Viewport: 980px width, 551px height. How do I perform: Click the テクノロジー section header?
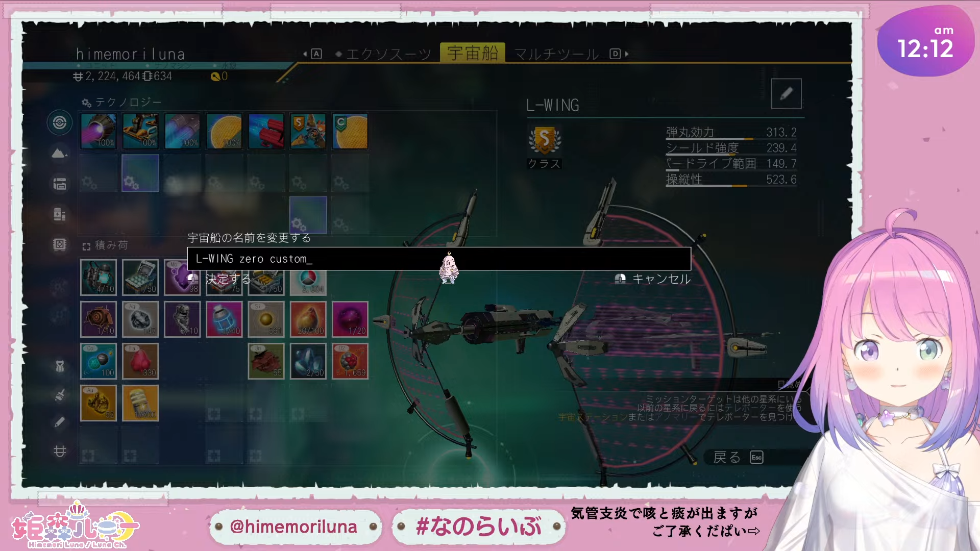[122, 103]
